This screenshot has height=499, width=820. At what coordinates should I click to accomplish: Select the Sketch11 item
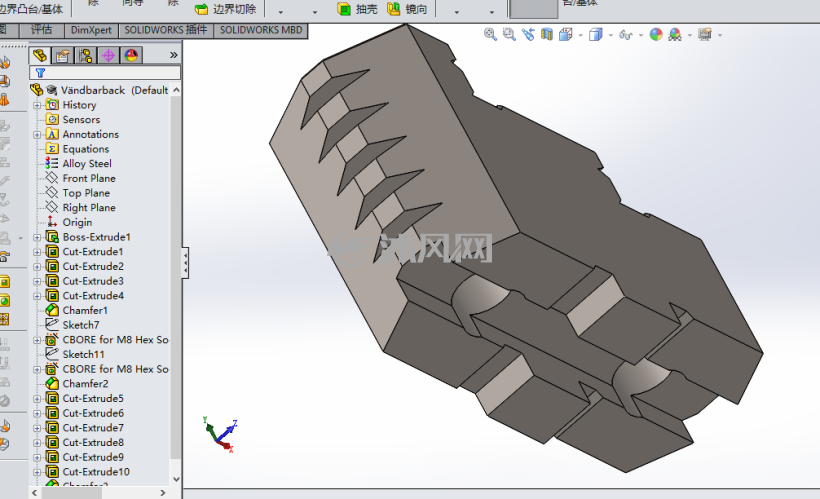tap(83, 354)
